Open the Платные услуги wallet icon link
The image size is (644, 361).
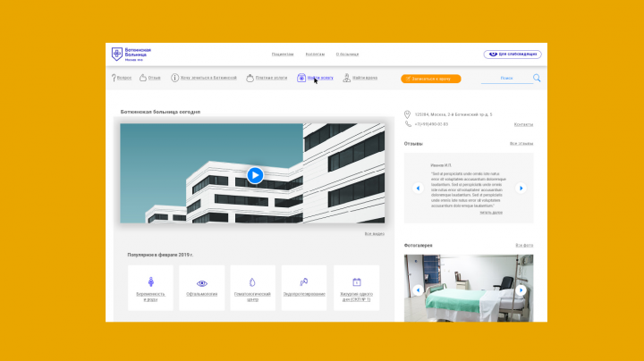coord(267,78)
